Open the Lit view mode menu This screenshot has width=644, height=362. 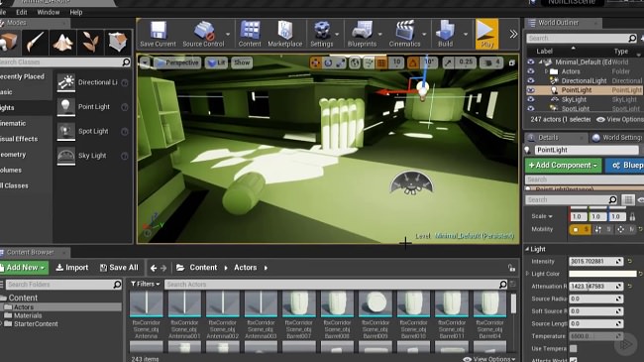coord(216,62)
